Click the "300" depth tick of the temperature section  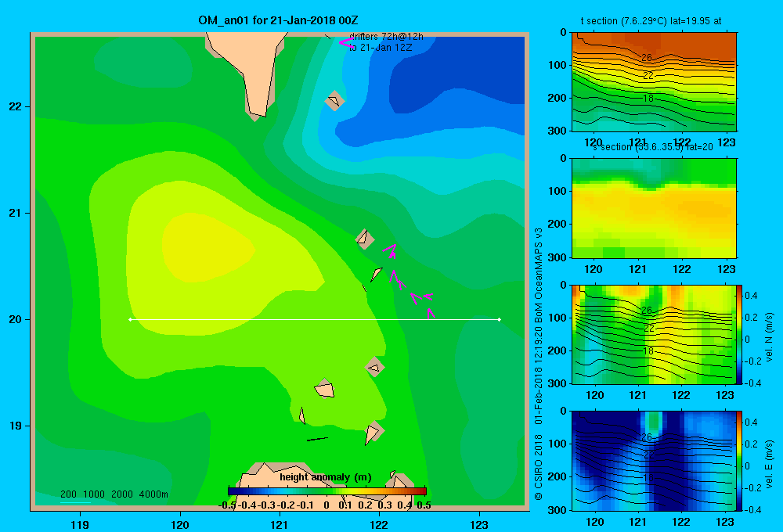pos(558,131)
